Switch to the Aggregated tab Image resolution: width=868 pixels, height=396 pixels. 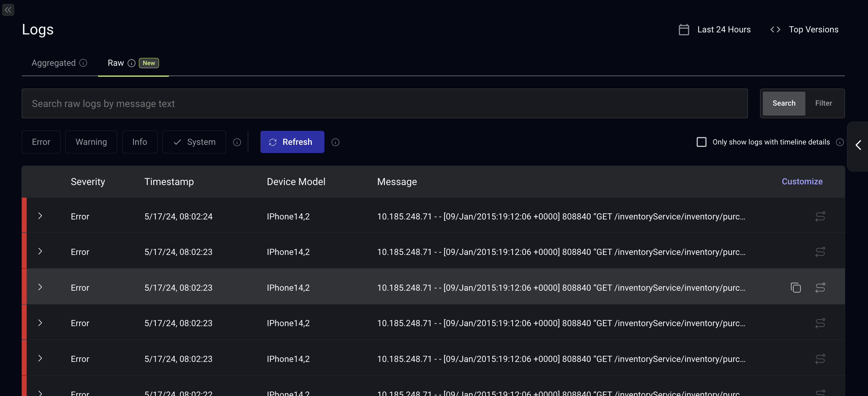pos(54,63)
